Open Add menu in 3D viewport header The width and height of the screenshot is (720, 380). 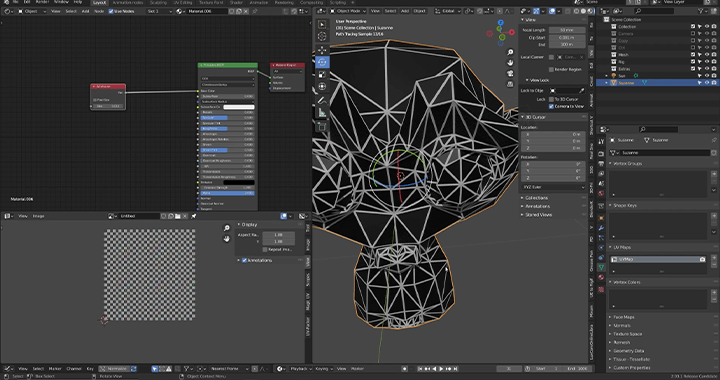[405, 11]
